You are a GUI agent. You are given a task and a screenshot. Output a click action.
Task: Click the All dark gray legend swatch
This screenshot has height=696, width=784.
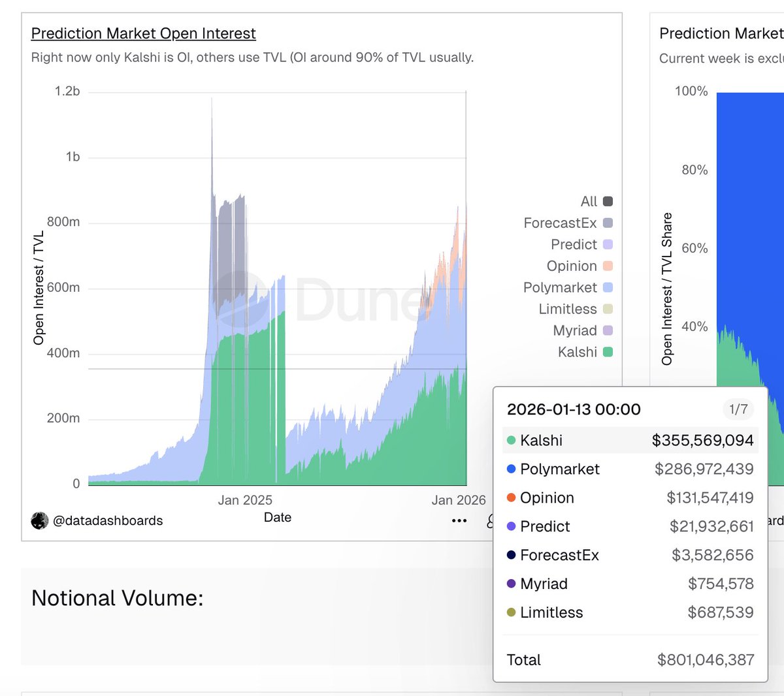608,201
